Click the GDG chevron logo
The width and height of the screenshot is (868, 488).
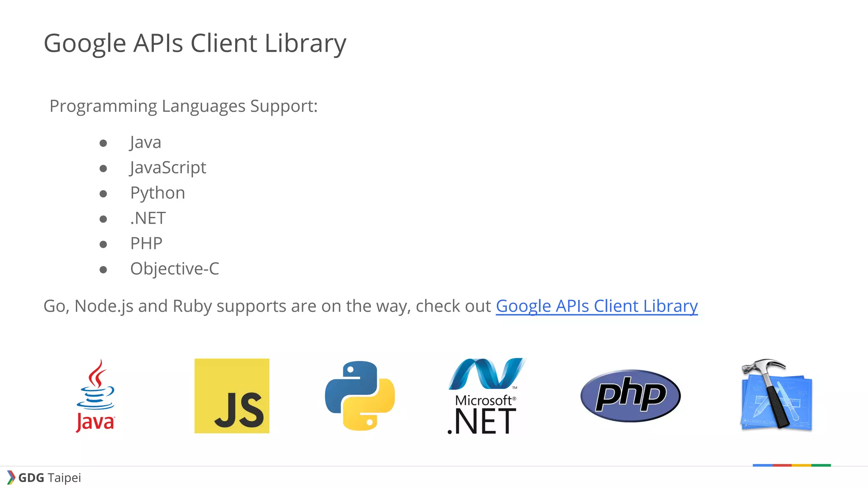click(x=11, y=477)
